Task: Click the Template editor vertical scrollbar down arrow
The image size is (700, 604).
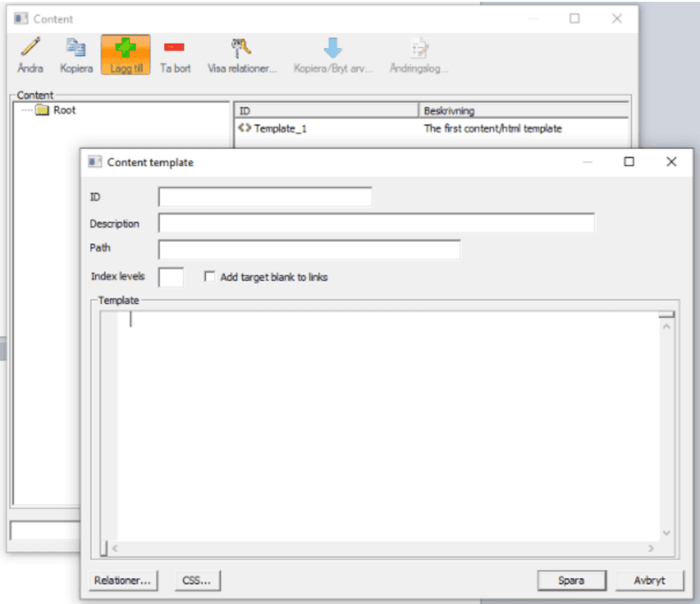Action: tap(666, 533)
